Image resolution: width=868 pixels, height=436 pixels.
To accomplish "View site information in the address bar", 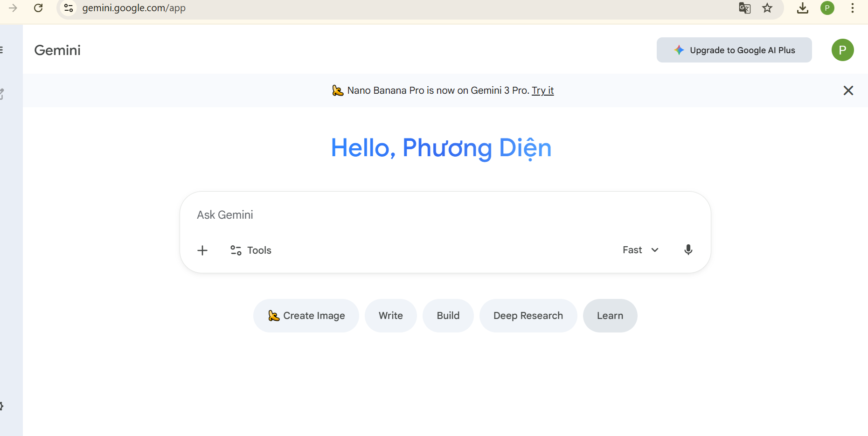I will [x=69, y=8].
